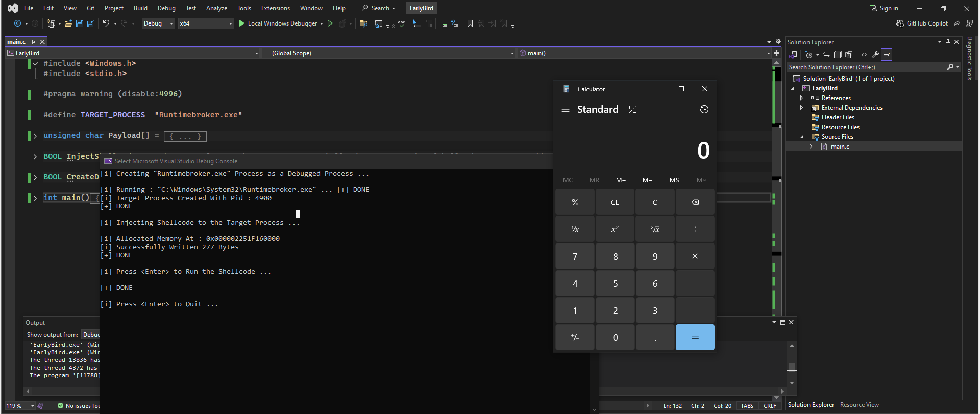Screen dimensions: 980x414
Task: Click the Calculator number 7 key
Action: [575, 256]
